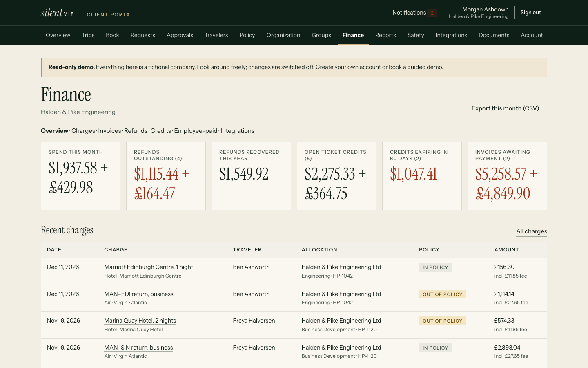Image resolution: width=588 pixels, height=368 pixels.
Task: View all charges via the All charges link
Action: coord(532,231)
